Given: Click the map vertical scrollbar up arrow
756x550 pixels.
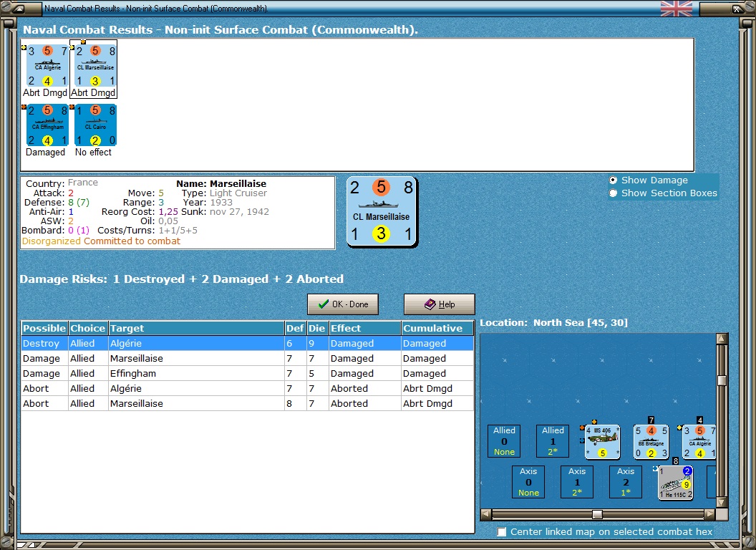Looking at the screenshot, I should 722,338.
